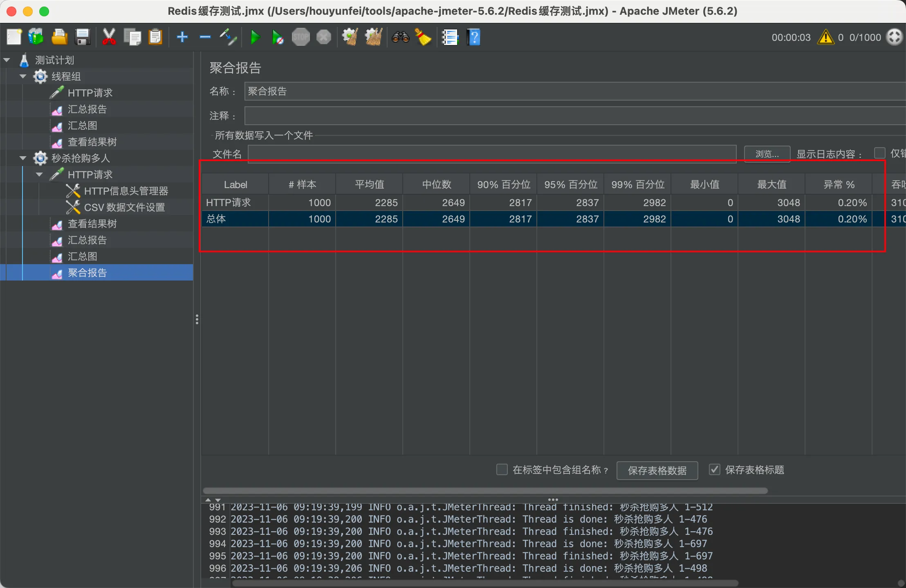Viewport: 906px width, 588px height.
Task: Click the Clear All results icon
Action: pos(374,37)
